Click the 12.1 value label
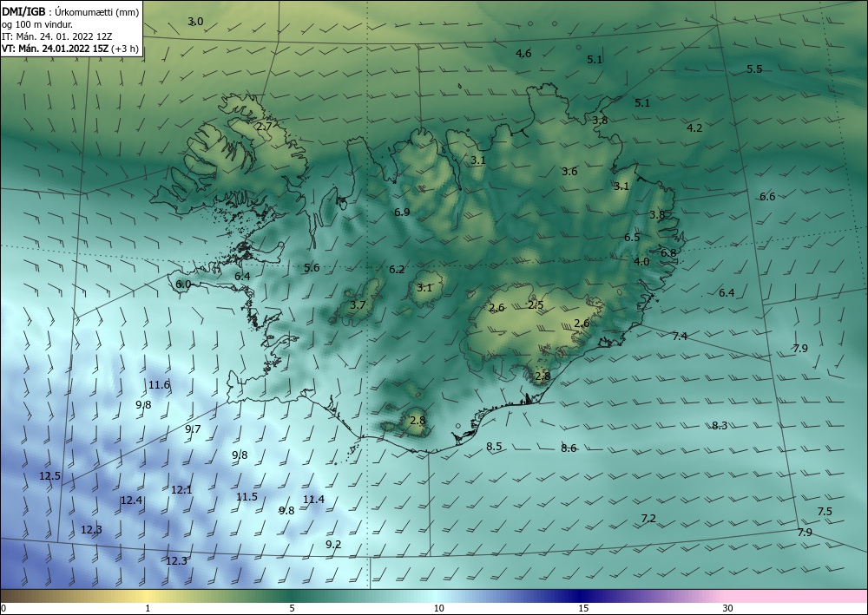This screenshot has width=868, height=615. (181, 489)
